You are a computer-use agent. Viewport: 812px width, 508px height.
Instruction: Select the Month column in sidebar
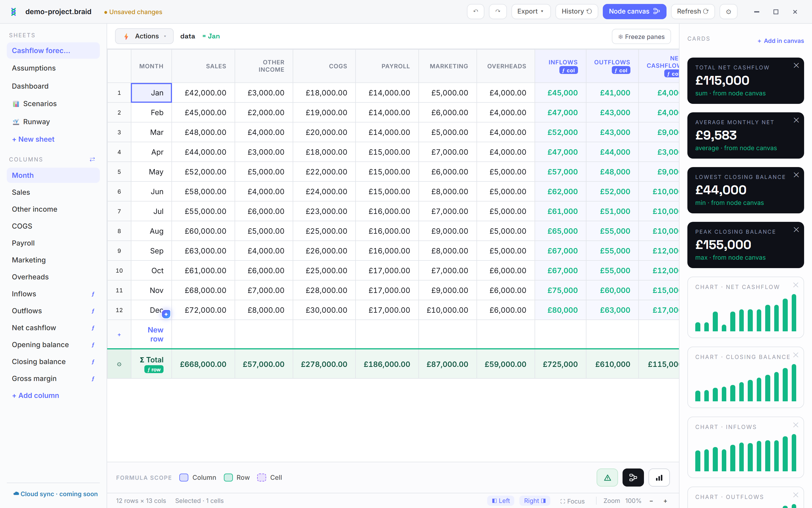[53, 175]
